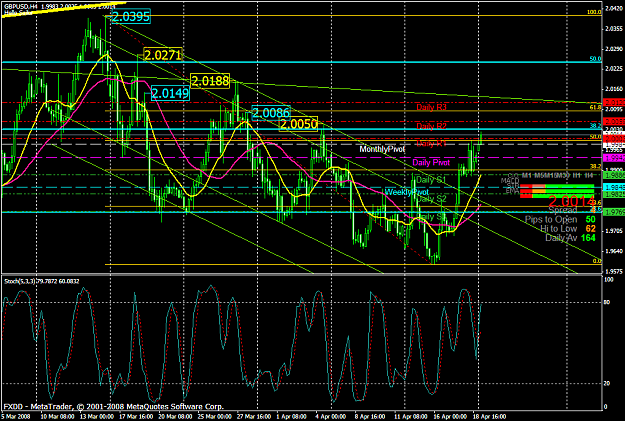This screenshot has width=625, height=421.
Task: Click the MonthlyPivot label
Action: coord(382,149)
